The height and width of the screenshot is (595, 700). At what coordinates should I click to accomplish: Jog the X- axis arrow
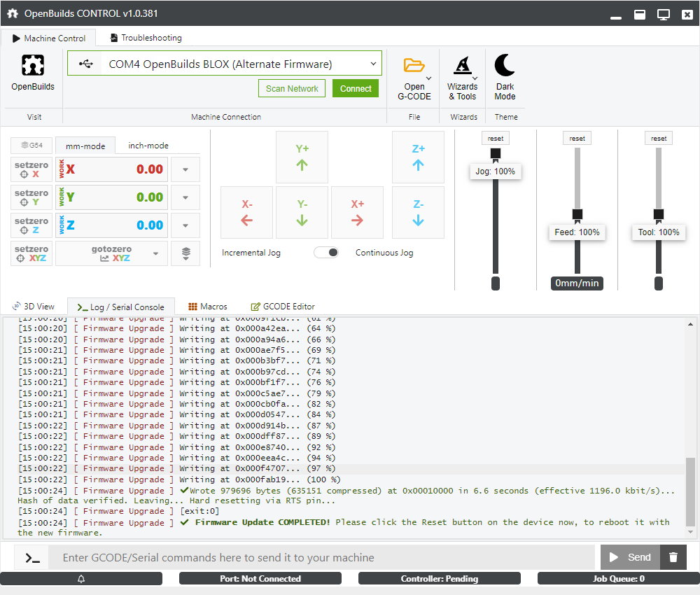[x=247, y=212]
